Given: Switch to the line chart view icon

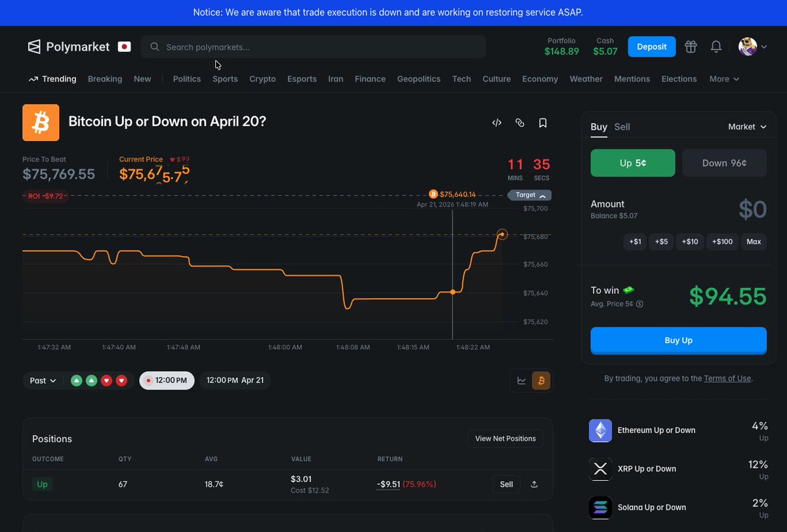Looking at the screenshot, I should pyautogui.click(x=522, y=380).
